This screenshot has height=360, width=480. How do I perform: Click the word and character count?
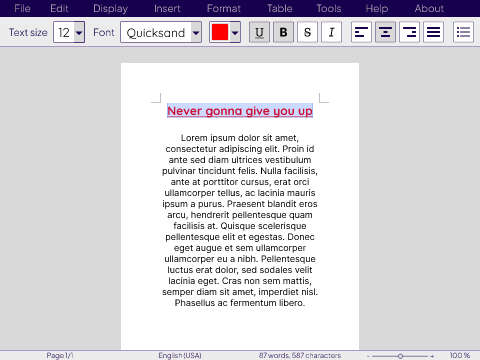click(300, 356)
